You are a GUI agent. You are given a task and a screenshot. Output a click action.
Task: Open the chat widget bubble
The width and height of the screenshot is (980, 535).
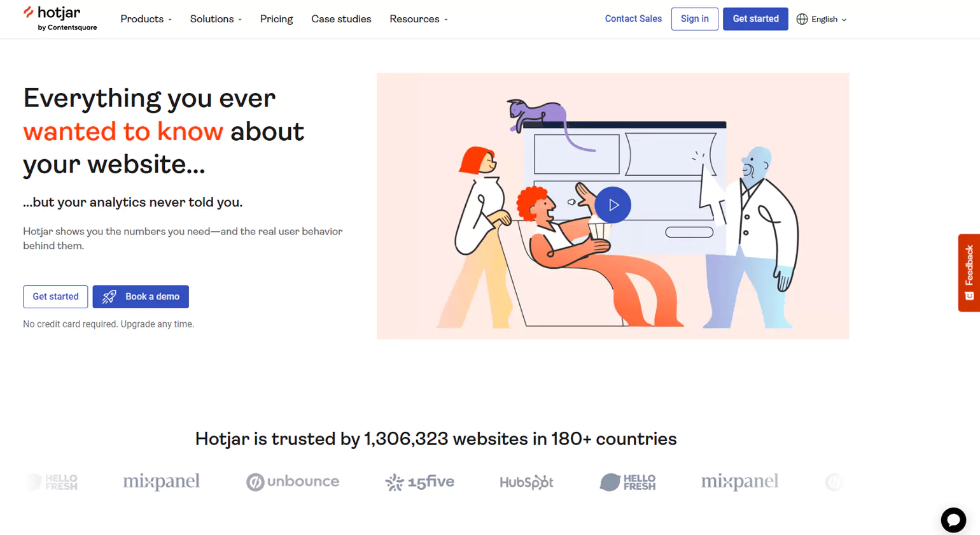pos(953,519)
